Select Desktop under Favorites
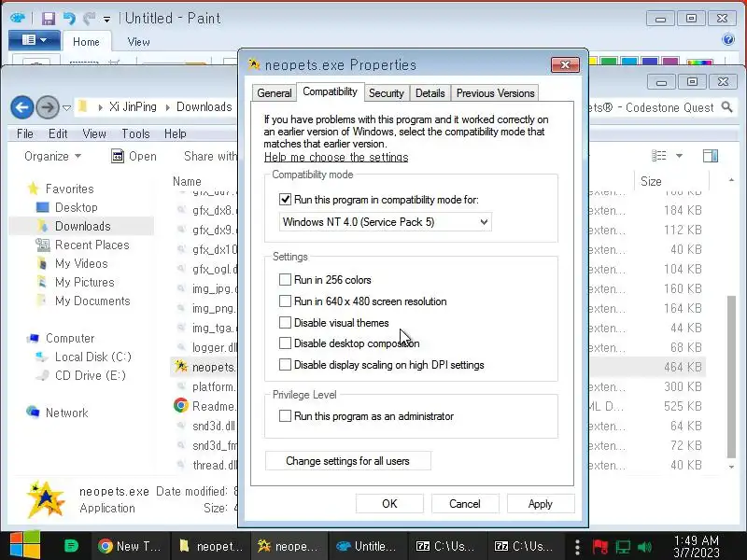 (x=77, y=207)
